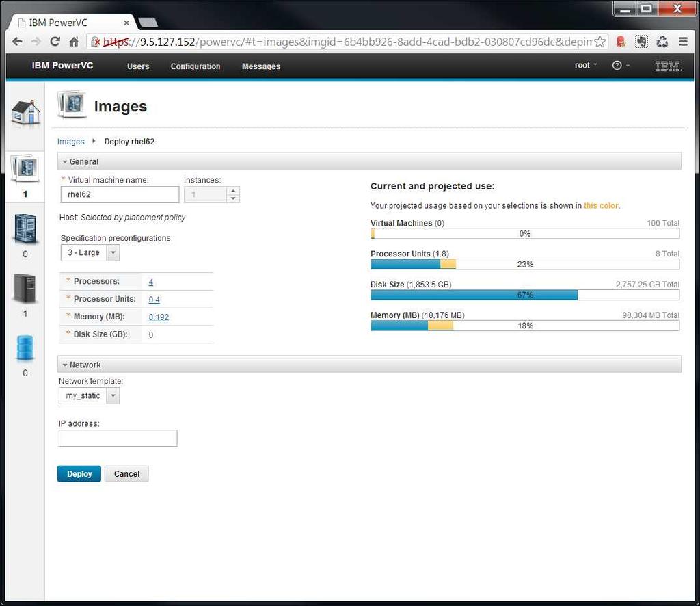Edit the Processors value 4 link
The width and height of the screenshot is (700, 606).
click(x=151, y=282)
